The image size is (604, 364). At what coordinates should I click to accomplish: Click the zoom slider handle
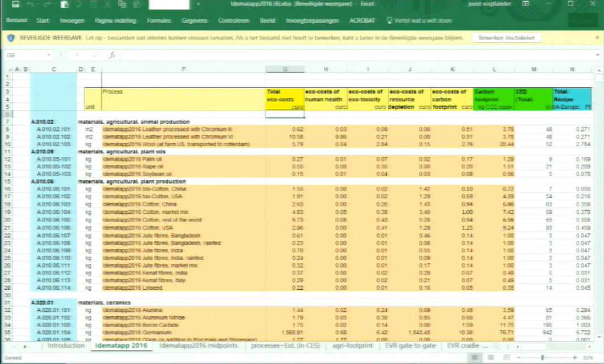tap(542, 358)
